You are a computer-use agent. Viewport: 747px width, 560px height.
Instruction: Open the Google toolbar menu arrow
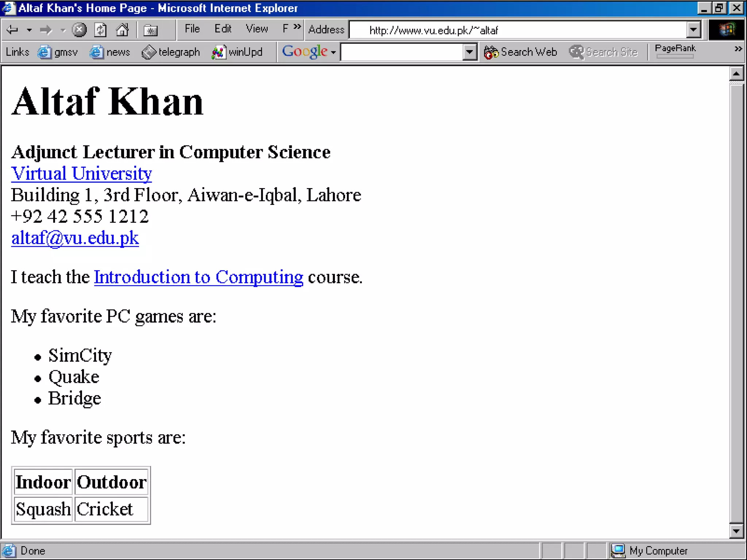[x=333, y=52]
